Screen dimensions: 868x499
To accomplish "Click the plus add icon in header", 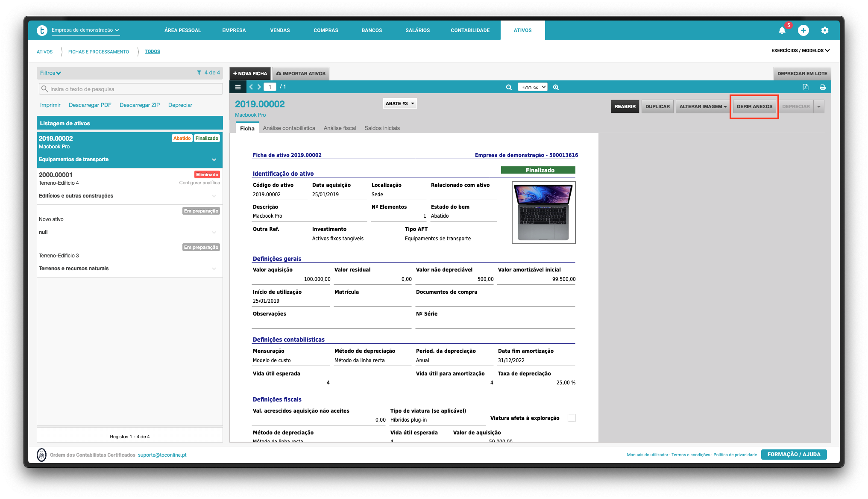I will tap(803, 30).
